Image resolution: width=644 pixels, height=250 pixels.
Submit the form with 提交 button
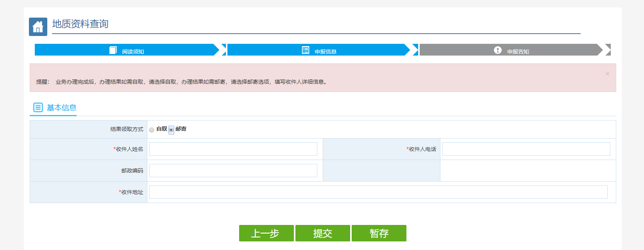click(x=322, y=233)
